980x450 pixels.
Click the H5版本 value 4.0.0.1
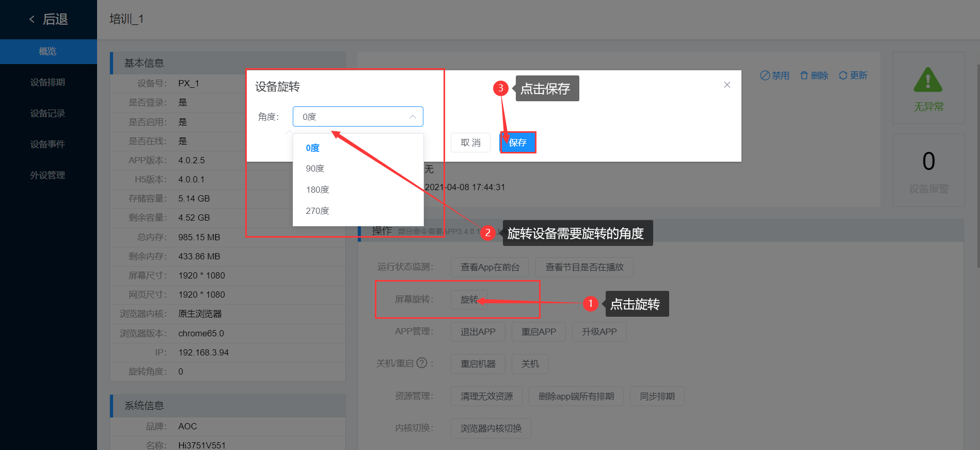coord(192,179)
